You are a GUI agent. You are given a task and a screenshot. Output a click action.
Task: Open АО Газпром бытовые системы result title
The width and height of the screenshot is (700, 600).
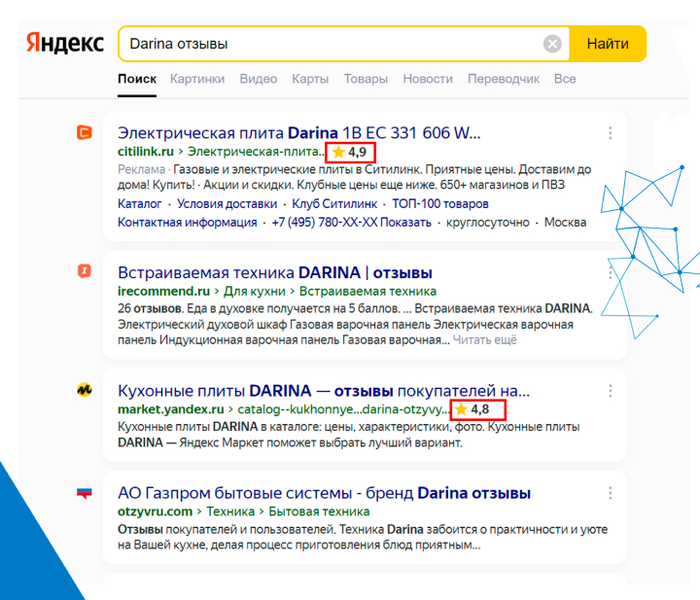click(x=324, y=493)
